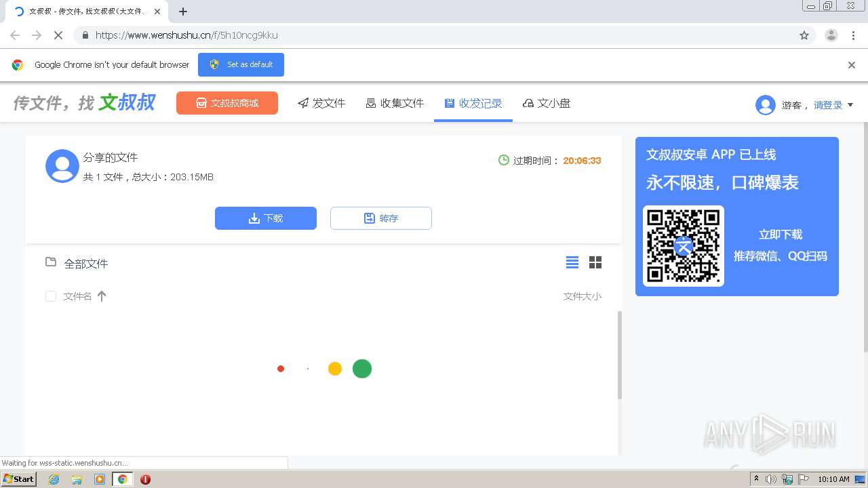Screen dimensions: 868x488
Task: Go back in browser history
Action: point(15,35)
